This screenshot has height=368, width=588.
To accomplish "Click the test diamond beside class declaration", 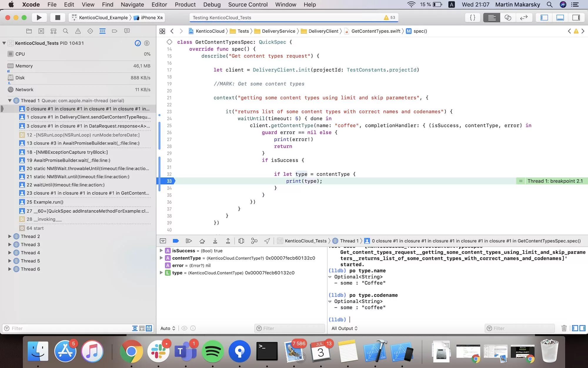I will (169, 42).
